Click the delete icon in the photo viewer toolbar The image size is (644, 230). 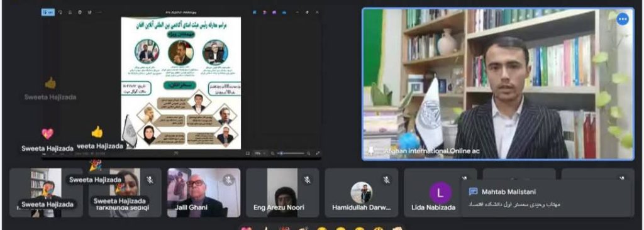click(80, 13)
